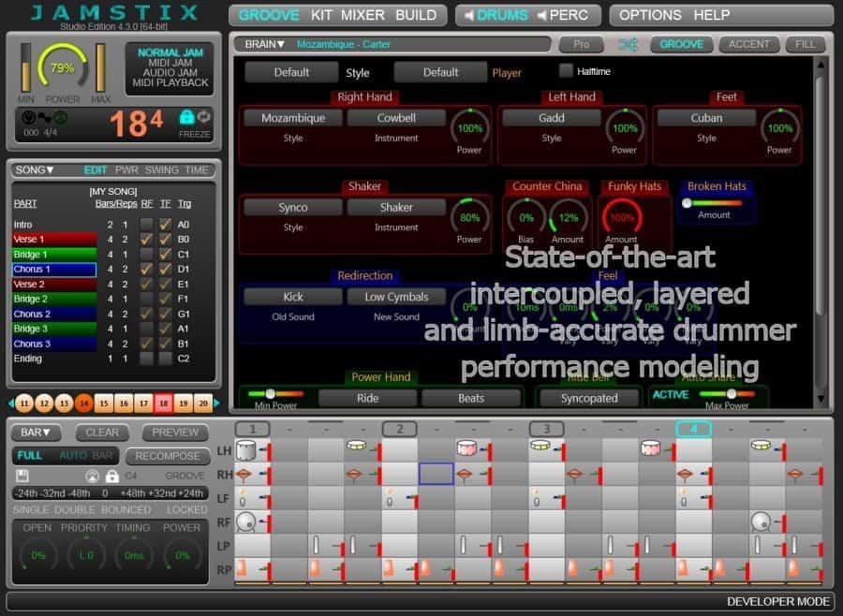Click the green sync icon by 4/4
The image size is (843, 616).
point(61,118)
